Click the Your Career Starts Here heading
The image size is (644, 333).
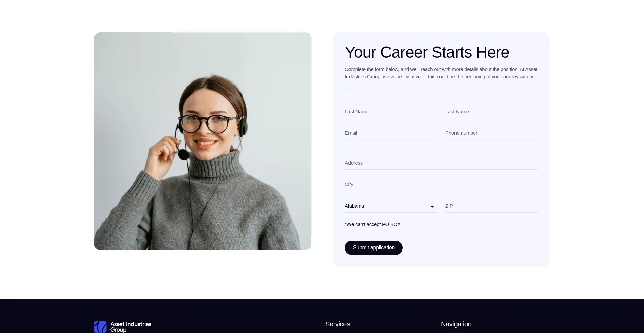pos(427,52)
